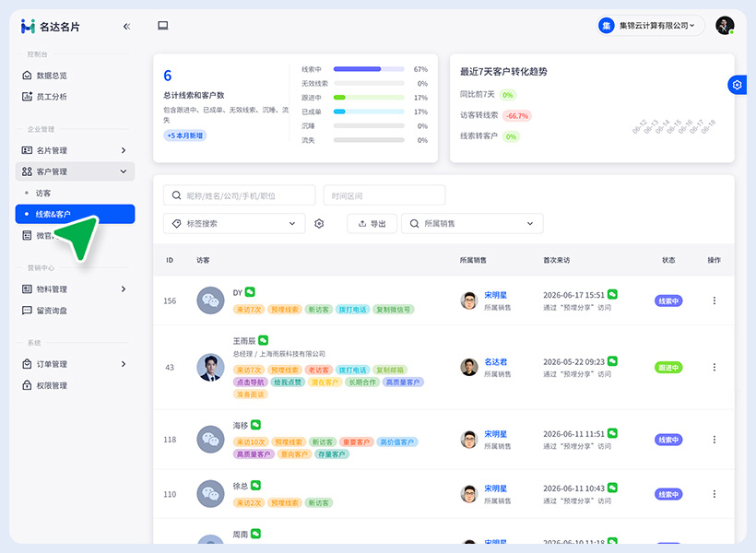This screenshot has width=756, height=553.
Task: Click the WeChat icon next to 徐总
Action: click(256, 485)
